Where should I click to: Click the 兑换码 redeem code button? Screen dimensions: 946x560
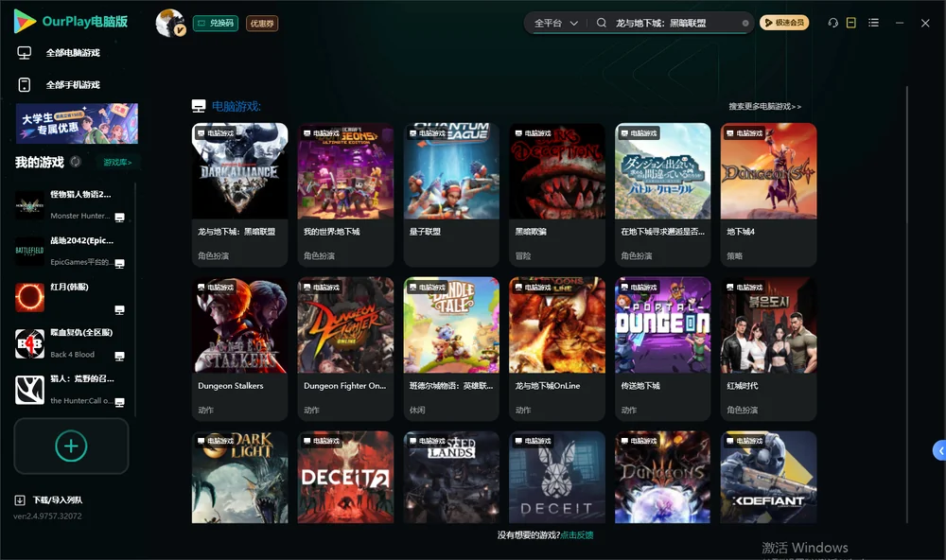[216, 23]
